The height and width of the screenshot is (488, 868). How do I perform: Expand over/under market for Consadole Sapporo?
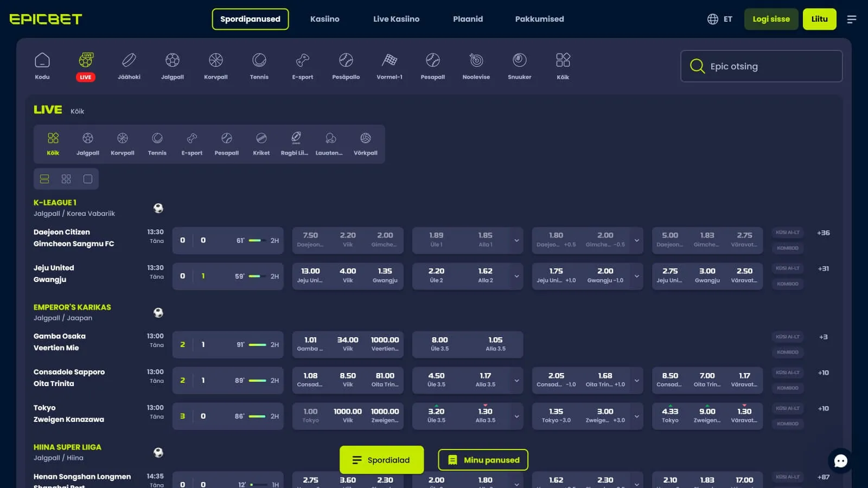[516, 380]
